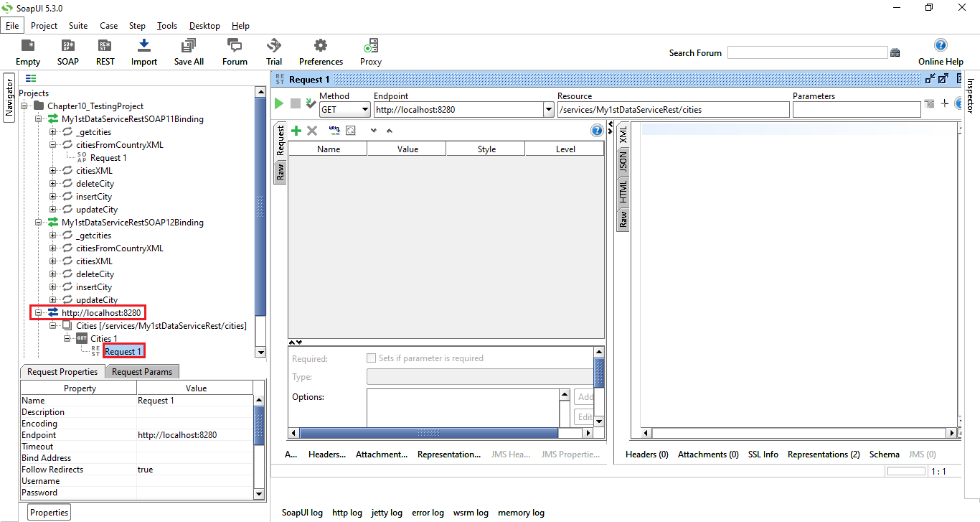Move parameter up with up arrow
Image resolution: width=980 pixels, height=522 pixels.
pyautogui.click(x=390, y=131)
